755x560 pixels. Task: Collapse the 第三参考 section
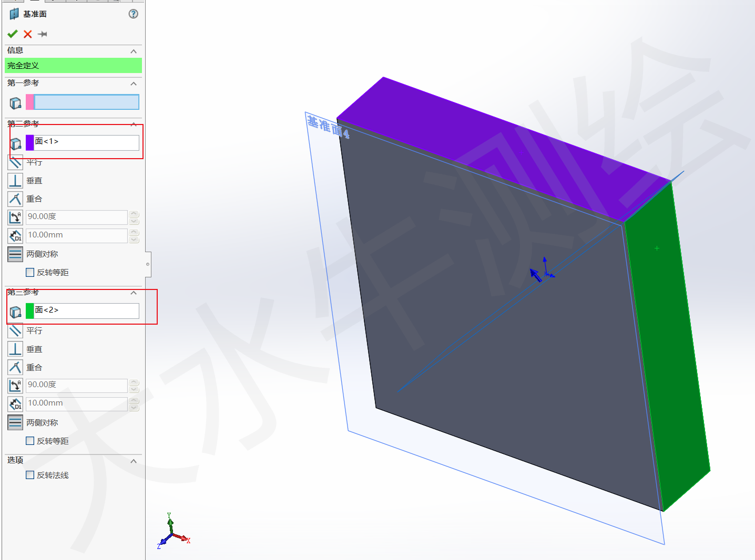coord(134,293)
